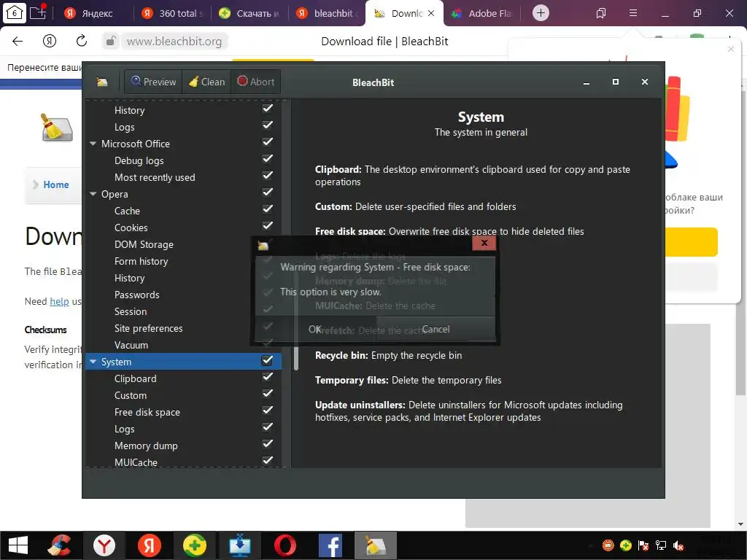
Task: Click the red Abort toolbar button
Action: click(256, 82)
